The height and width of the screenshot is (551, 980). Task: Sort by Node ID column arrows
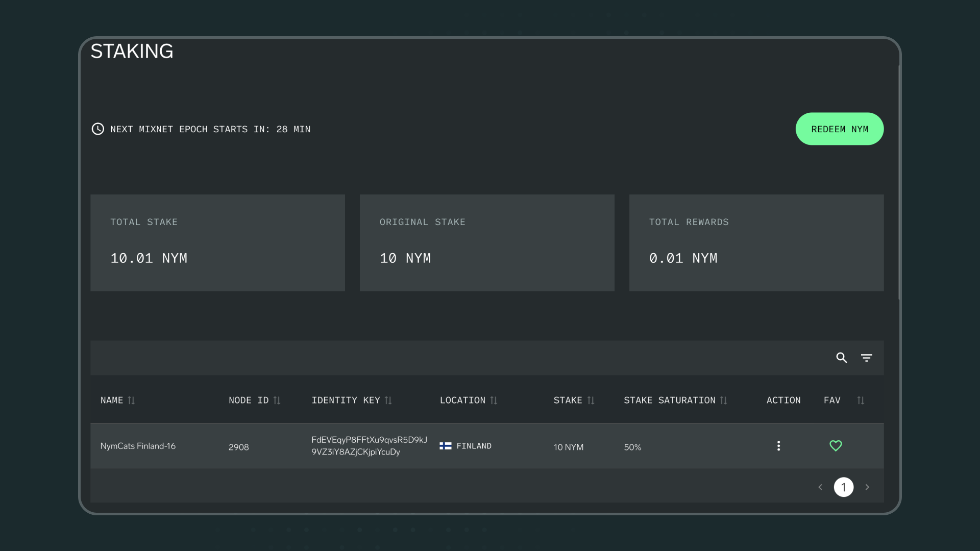(277, 400)
